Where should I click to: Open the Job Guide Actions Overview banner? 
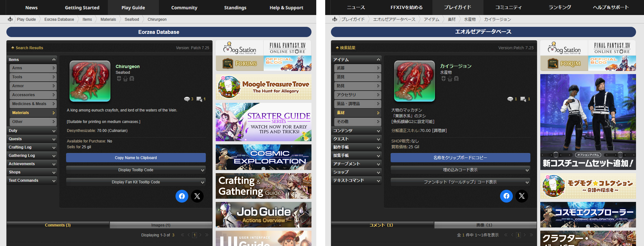point(264,215)
